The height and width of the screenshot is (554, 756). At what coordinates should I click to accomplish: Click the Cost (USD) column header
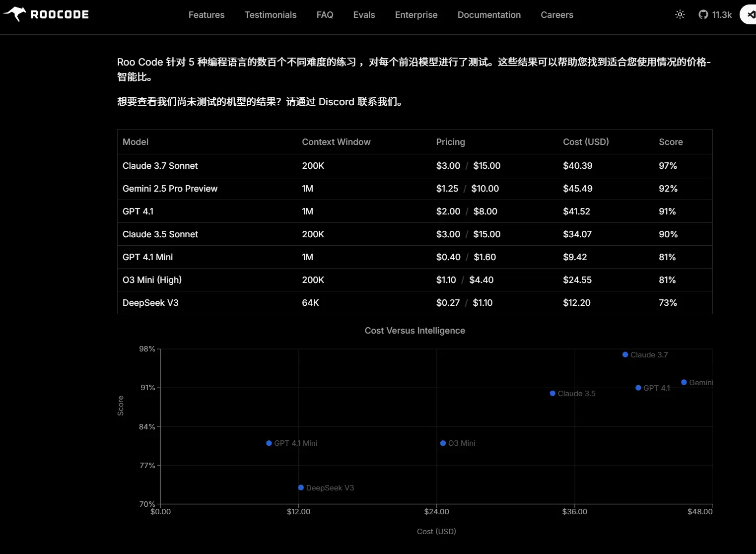[586, 142]
